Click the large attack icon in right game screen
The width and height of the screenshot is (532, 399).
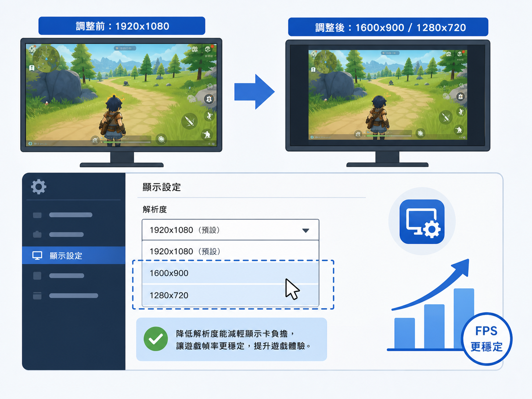[x=445, y=117]
